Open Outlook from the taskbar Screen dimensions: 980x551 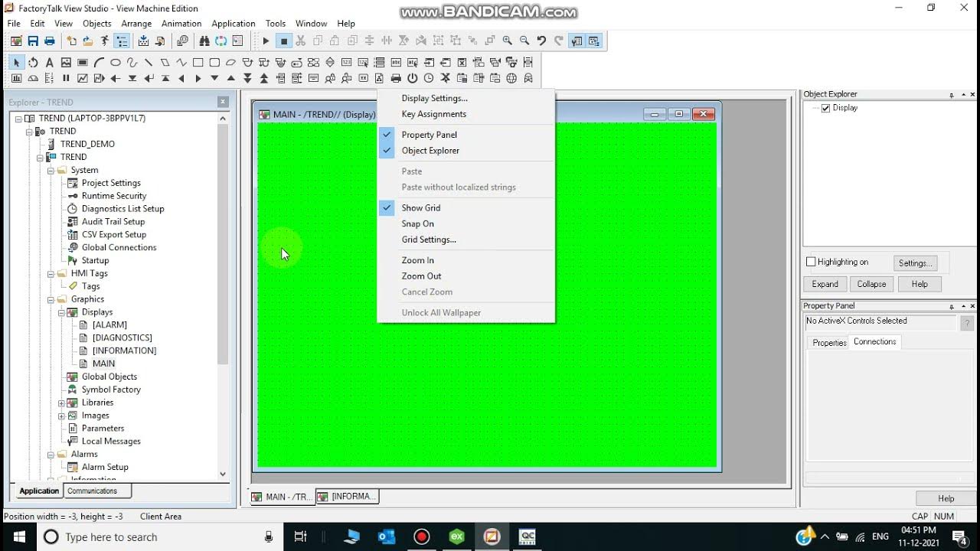click(387, 537)
